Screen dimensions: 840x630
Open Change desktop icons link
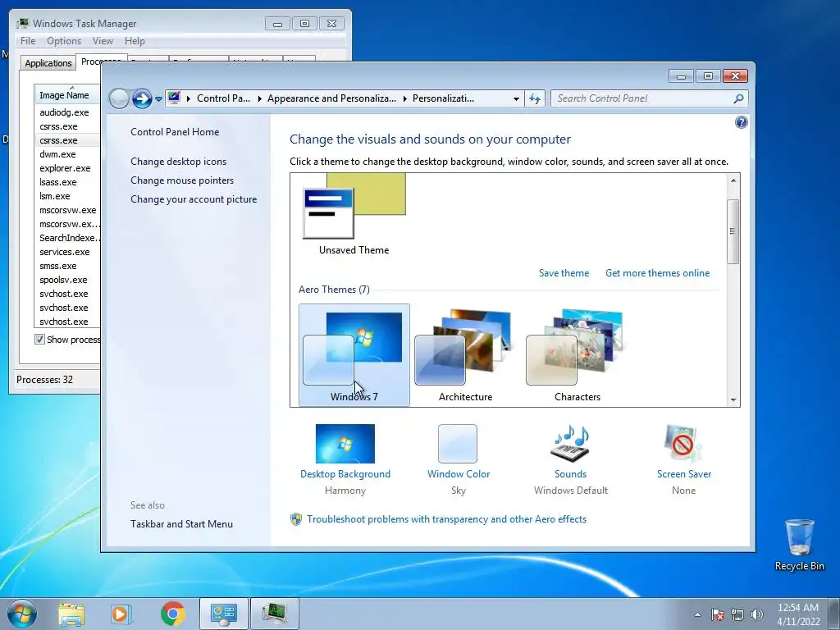tap(178, 162)
